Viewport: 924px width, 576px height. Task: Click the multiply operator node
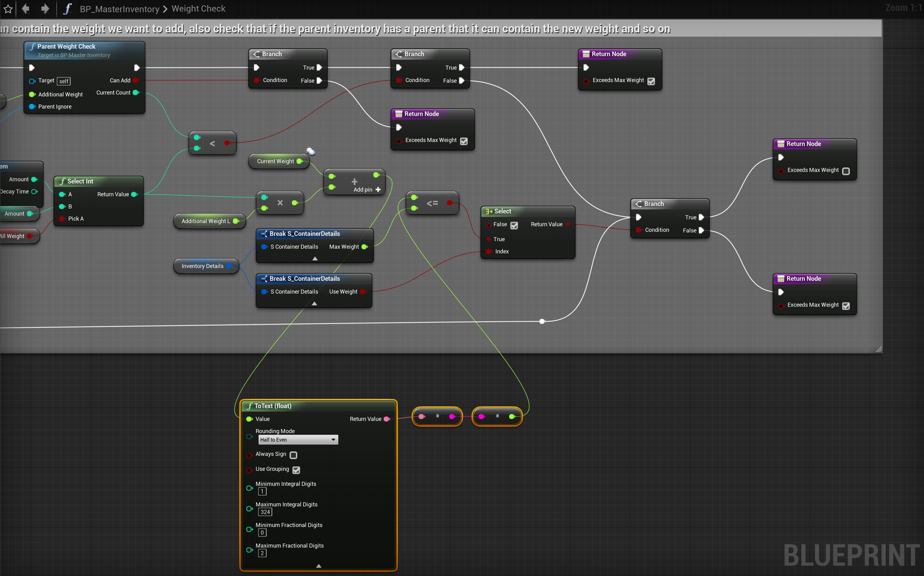280,203
